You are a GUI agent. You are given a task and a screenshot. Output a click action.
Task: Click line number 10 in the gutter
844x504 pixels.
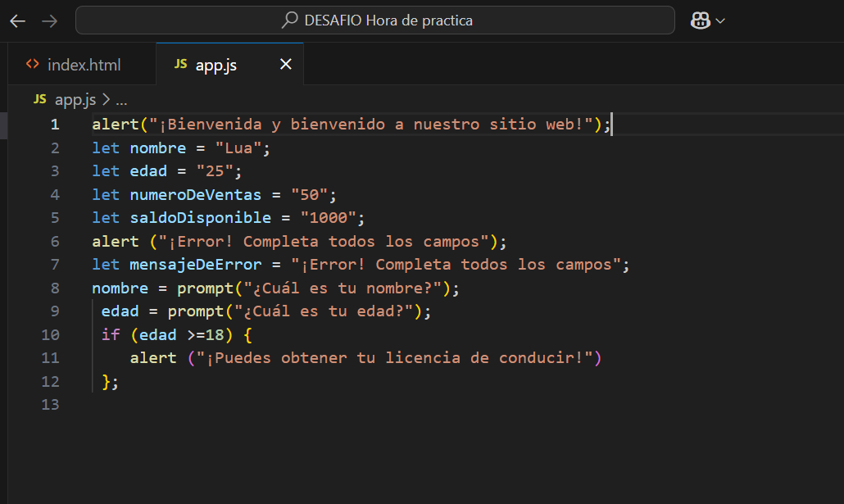coord(51,335)
